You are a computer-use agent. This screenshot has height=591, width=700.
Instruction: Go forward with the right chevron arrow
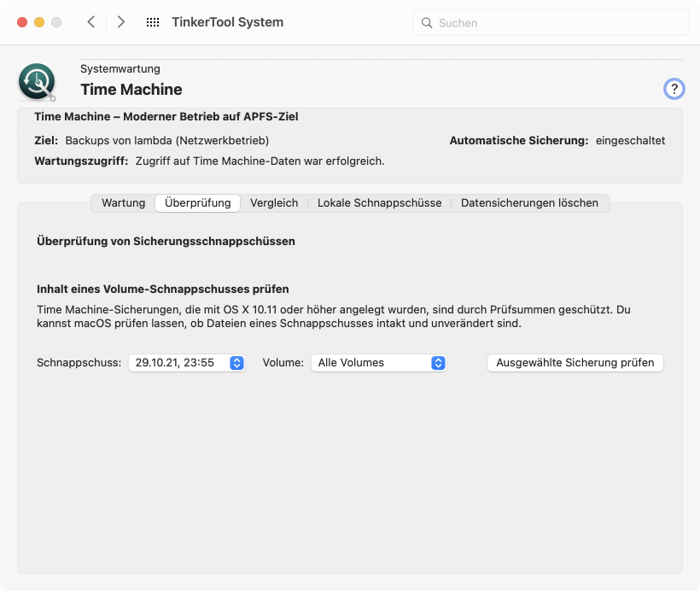coord(120,22)
